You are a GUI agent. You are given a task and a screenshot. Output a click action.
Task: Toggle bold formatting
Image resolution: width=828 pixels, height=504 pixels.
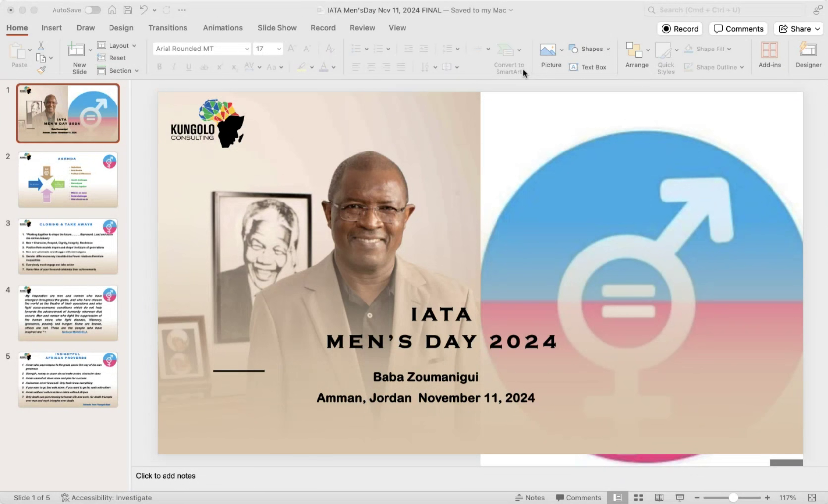159,67
